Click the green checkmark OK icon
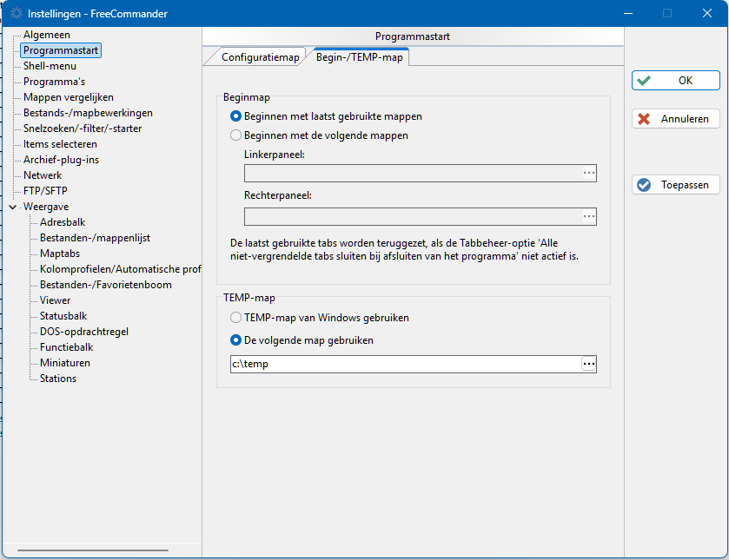The width and height of the screenshot is (729, 560). click(644, 81)
